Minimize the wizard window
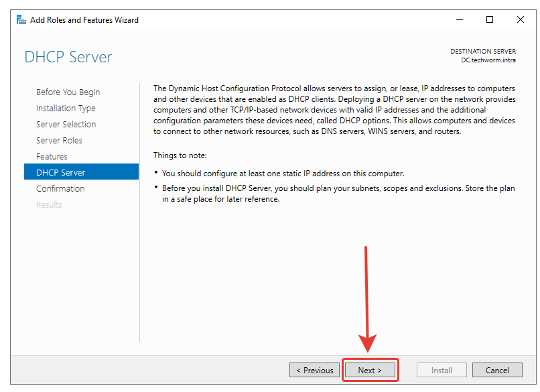The image size is (540, 392). 459,19
